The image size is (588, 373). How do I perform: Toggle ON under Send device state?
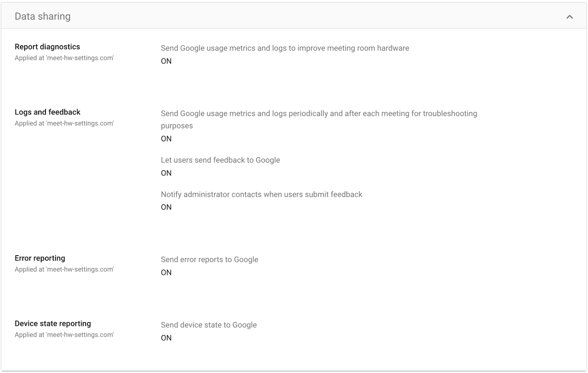point(166,338)
